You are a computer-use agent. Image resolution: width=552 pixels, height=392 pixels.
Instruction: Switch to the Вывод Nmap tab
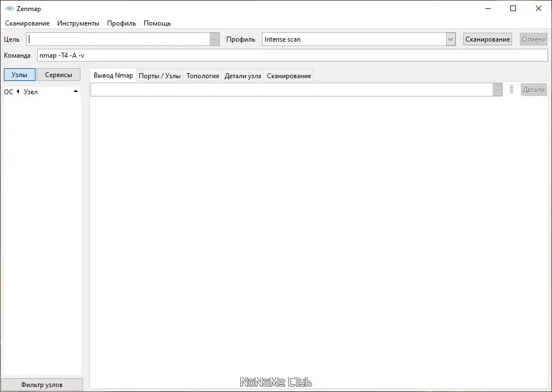coord(113,75)
